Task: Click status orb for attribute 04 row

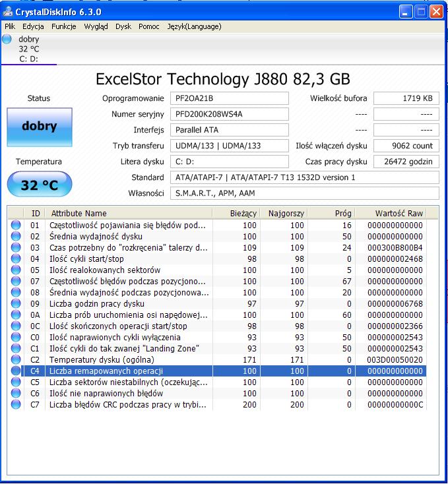Action: [16, 258]
